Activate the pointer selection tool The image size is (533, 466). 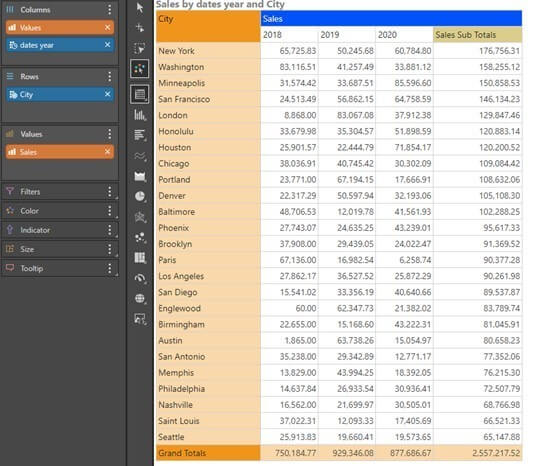click(x=140, y=7)
